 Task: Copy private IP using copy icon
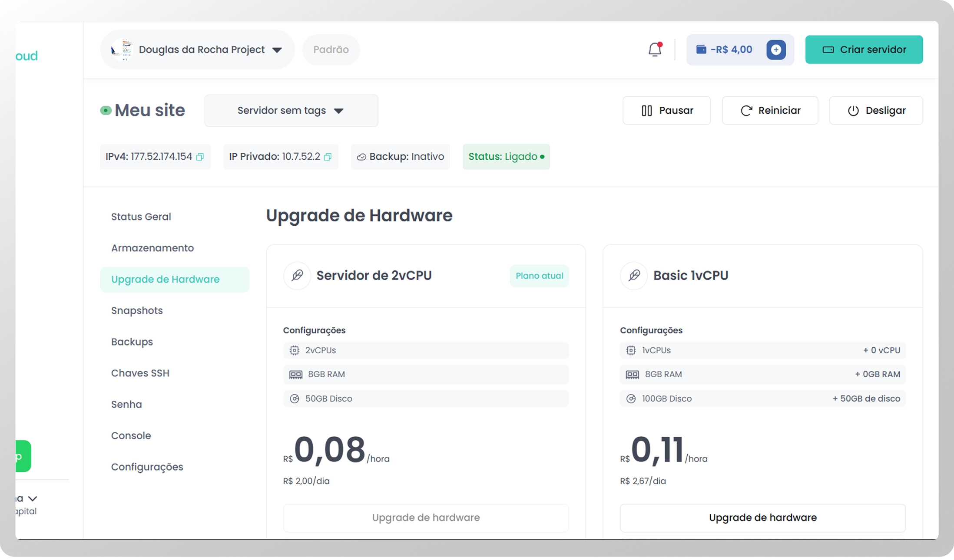(x=328, y=157)
